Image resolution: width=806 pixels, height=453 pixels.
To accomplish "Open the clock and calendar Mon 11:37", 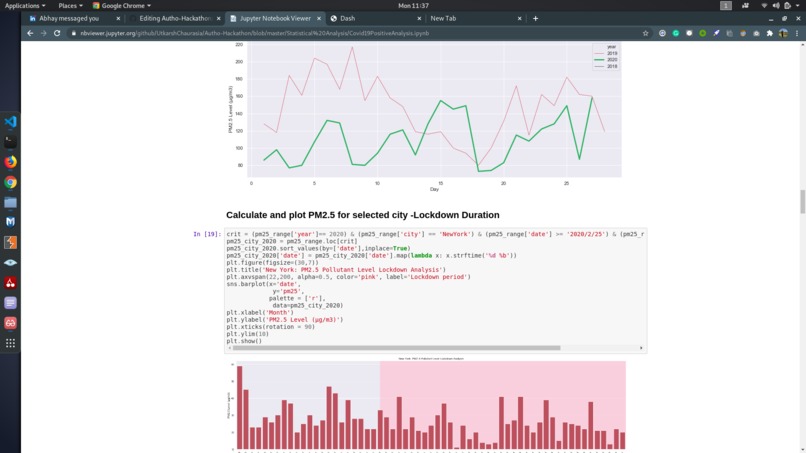I will [413, 6].
